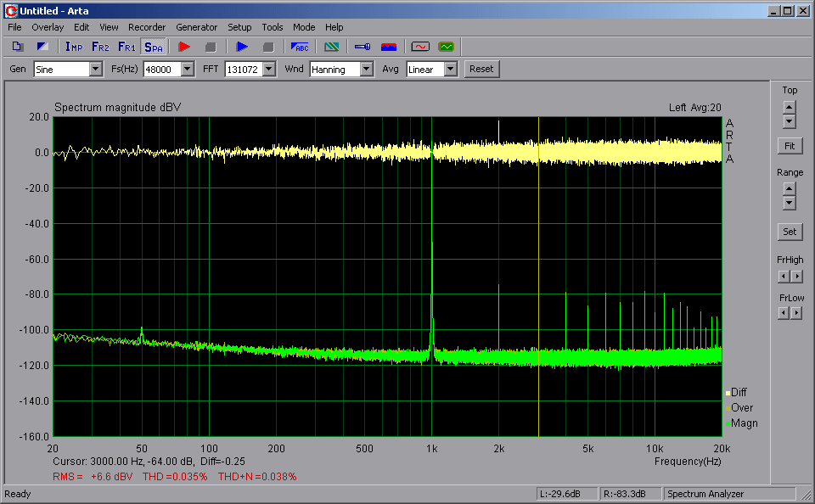This screenshot has height=504, width=815.
Task: Click the red sine wave toolbar icon
Action: [x=419, y=47]
